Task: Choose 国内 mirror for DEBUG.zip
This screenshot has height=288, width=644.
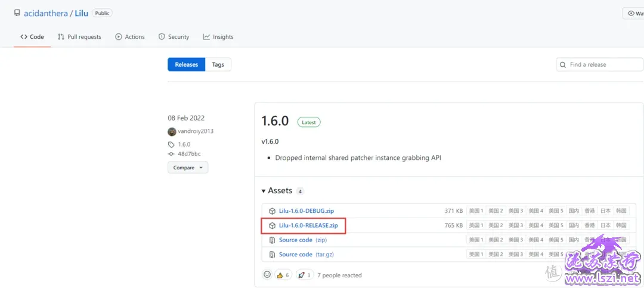Action: pos(574,210)
